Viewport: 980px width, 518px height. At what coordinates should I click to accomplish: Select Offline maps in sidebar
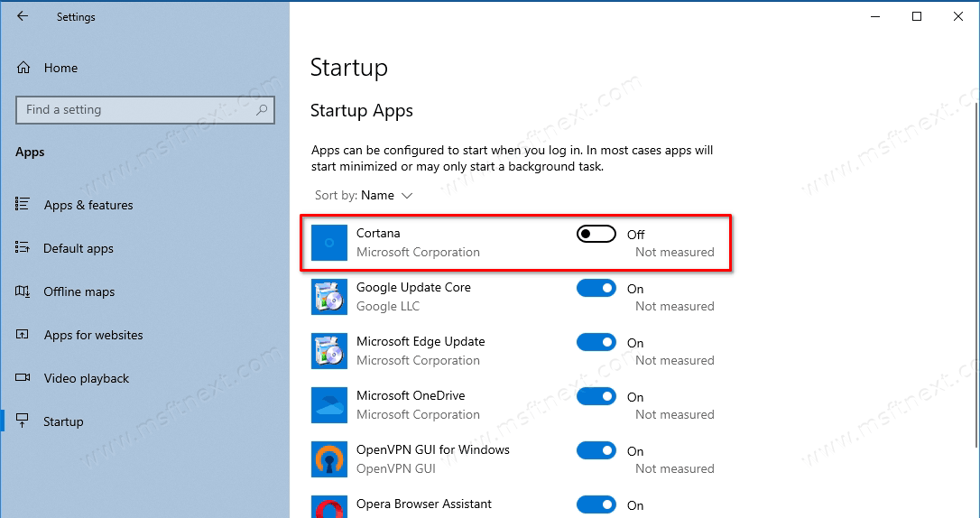pyautogui.click(x=79, y=292)
